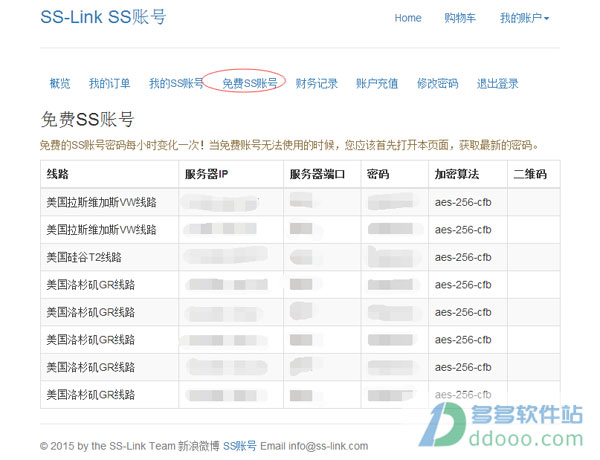
Task: Click the password change notice text
Action: pyautogui.click(x=289, y=145)
